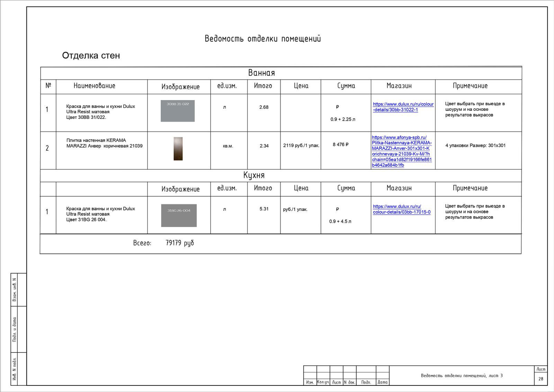Click the 'N док.' cell in the title block

point(349,382)
